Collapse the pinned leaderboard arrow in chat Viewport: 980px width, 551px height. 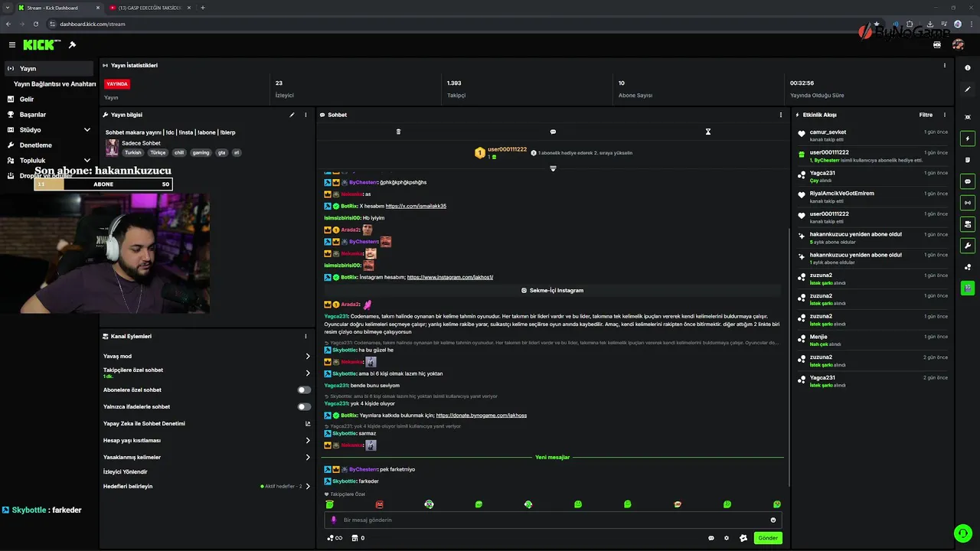tap(553, 168)
